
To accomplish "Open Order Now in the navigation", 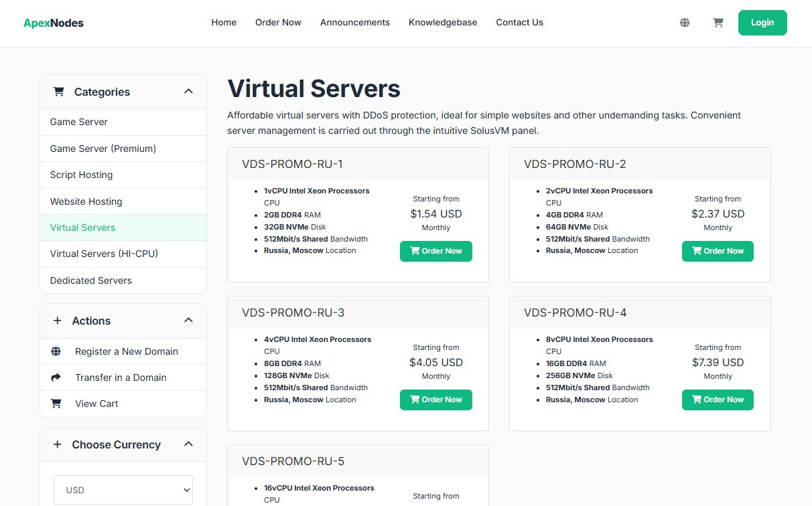I will (278, 23).
